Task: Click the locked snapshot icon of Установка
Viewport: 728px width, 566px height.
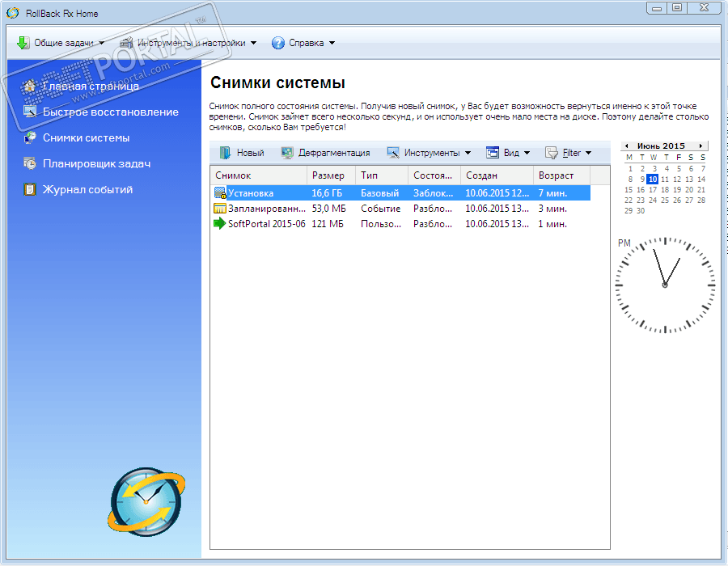Action: [x=220, y=193]
